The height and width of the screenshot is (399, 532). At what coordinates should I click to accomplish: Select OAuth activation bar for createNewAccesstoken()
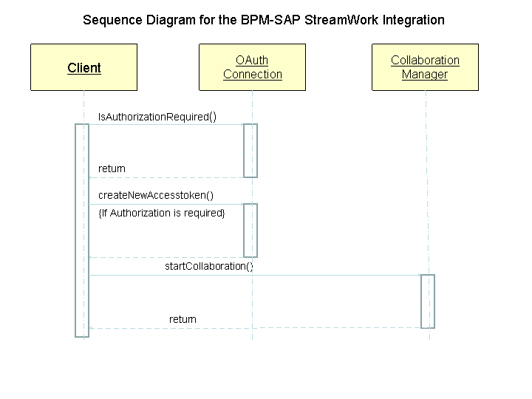pyautogui.click(x=250, y=230)
